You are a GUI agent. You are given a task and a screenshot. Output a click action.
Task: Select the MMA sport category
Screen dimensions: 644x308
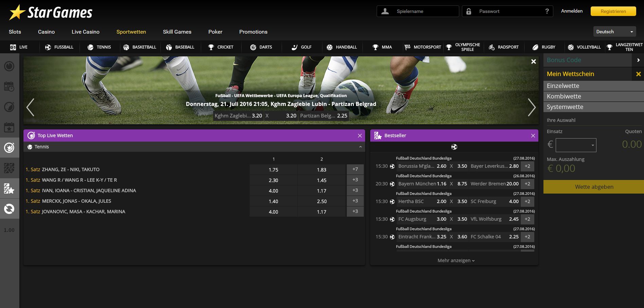click(x=382, y=47)
